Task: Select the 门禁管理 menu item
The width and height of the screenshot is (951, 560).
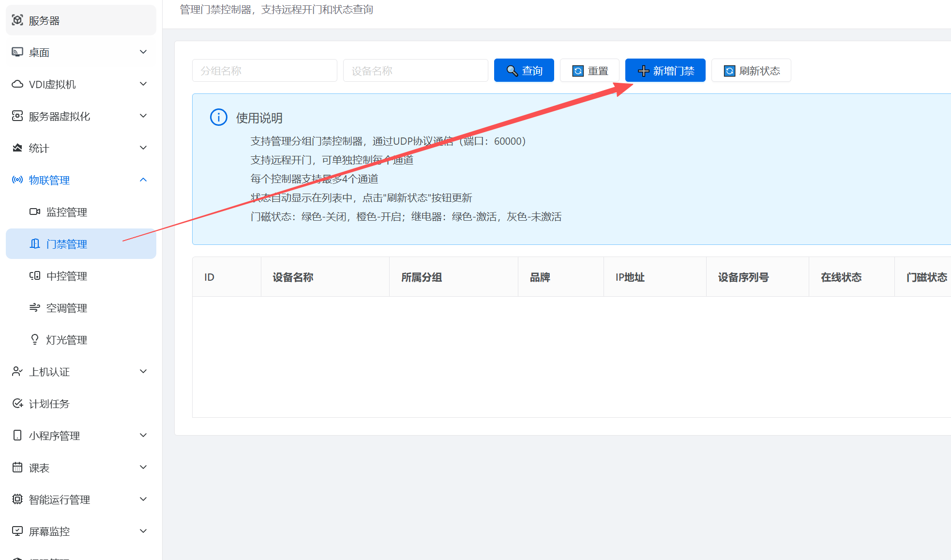Action: (x=67, y=244)
